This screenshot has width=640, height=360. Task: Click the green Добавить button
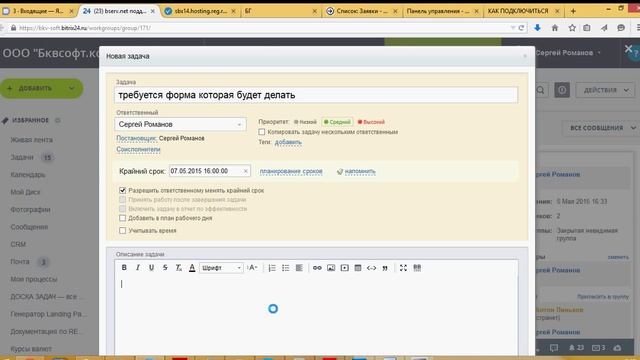pos(35,88)
